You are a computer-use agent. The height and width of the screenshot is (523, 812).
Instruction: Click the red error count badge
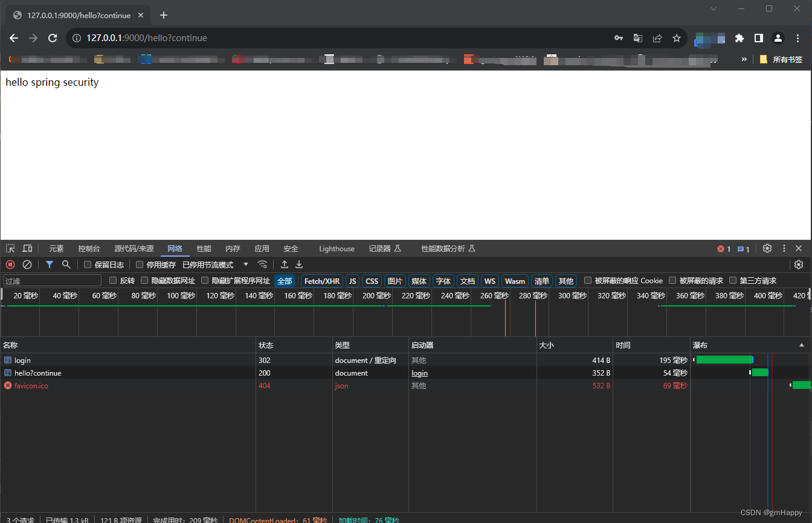coord(724,249)
